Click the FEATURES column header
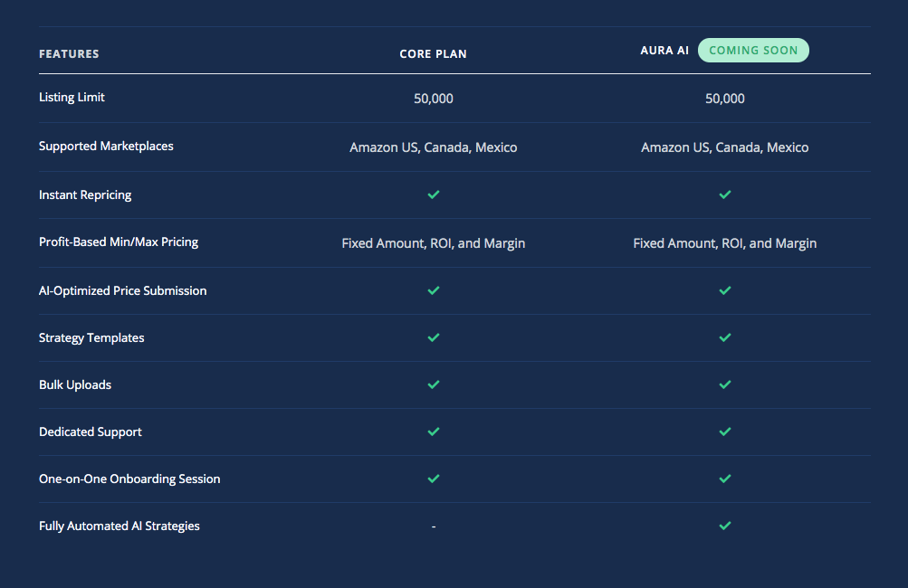Viewport: 908px width, 588px height. pos(69,53)
